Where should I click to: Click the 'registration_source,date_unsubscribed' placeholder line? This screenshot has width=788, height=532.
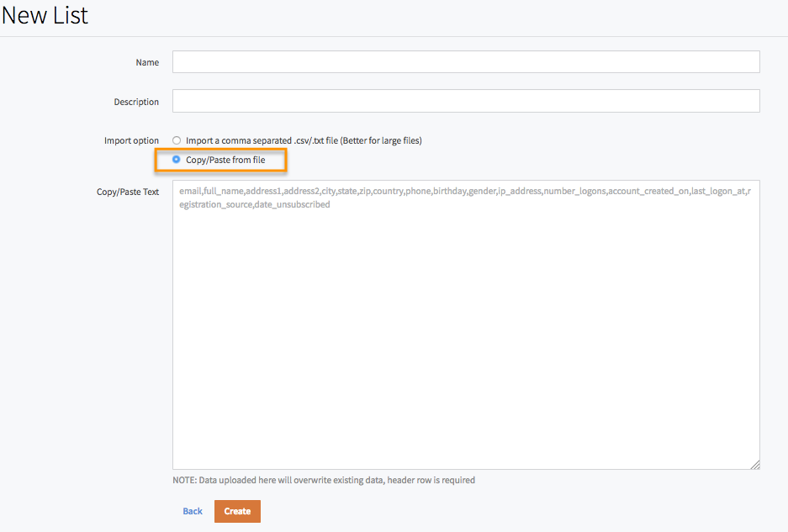(254, 204)
